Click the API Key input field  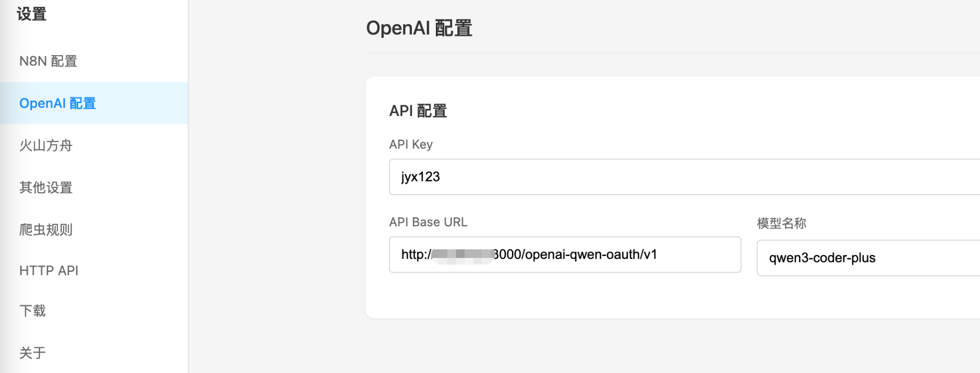coord(664,177)
